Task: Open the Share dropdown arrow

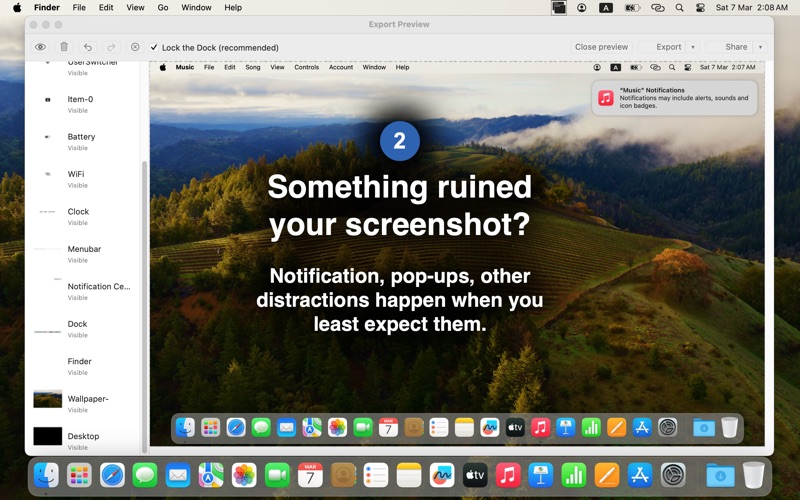Action: click(x=760, y=47)
